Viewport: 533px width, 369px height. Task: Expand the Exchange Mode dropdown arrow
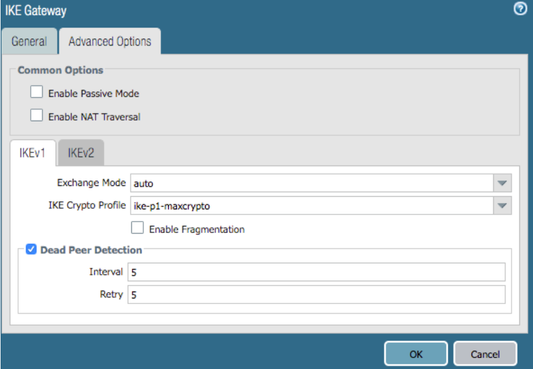(x=502, y=183)
